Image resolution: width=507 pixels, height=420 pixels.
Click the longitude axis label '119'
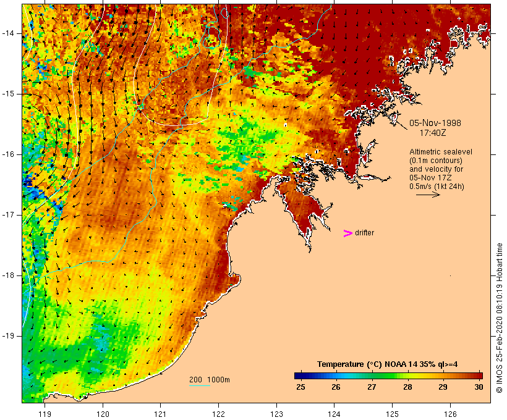(x=45, y=414)
